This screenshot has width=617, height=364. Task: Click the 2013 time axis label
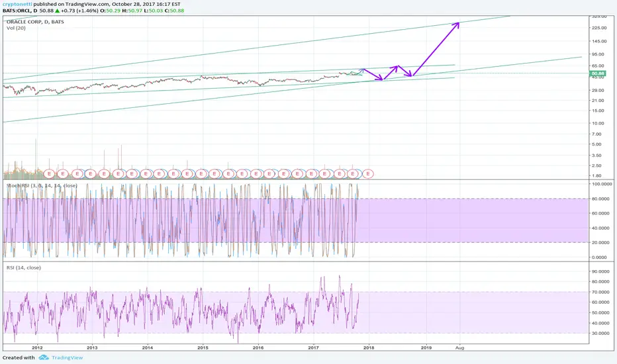click(92, 347)
